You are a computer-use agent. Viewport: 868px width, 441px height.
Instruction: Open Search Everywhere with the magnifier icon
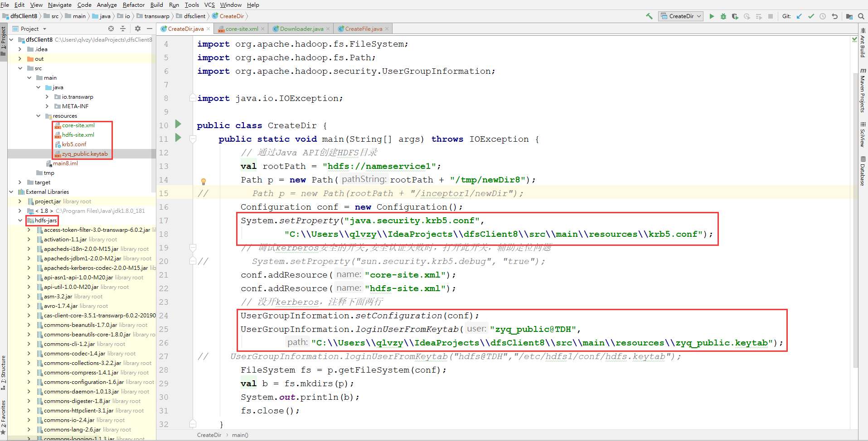[x=861, y=16]
